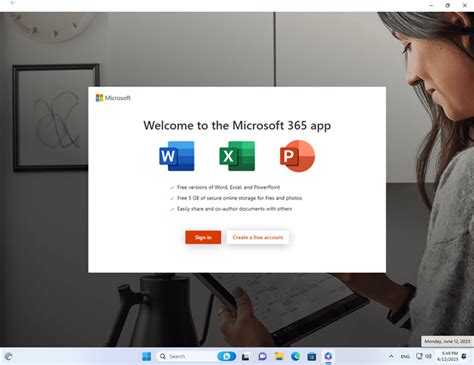
Task: Open the Bing icon in the search box
Action: [x=226, y=356]
